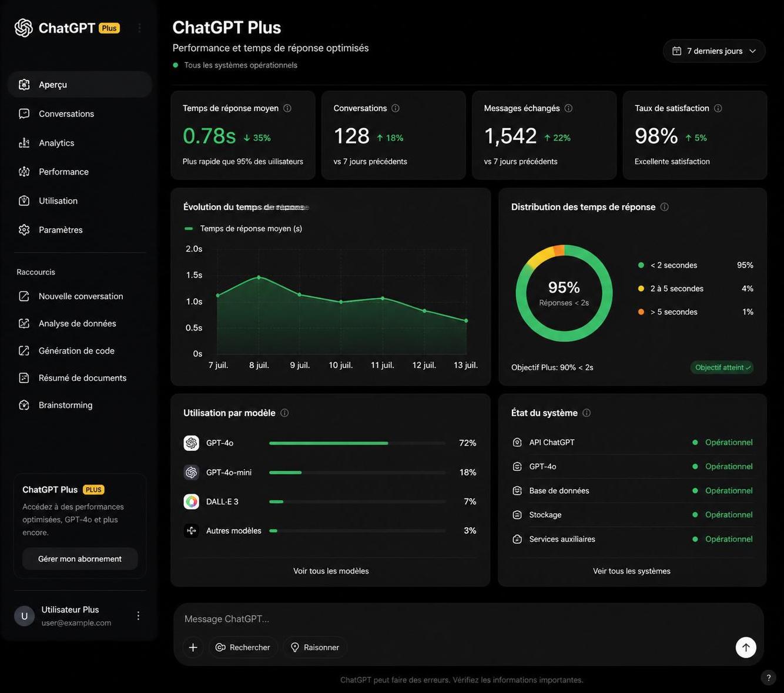Click the Objectif atteint badge
This screenshot has height=693, width=784.
pos(722,367)
